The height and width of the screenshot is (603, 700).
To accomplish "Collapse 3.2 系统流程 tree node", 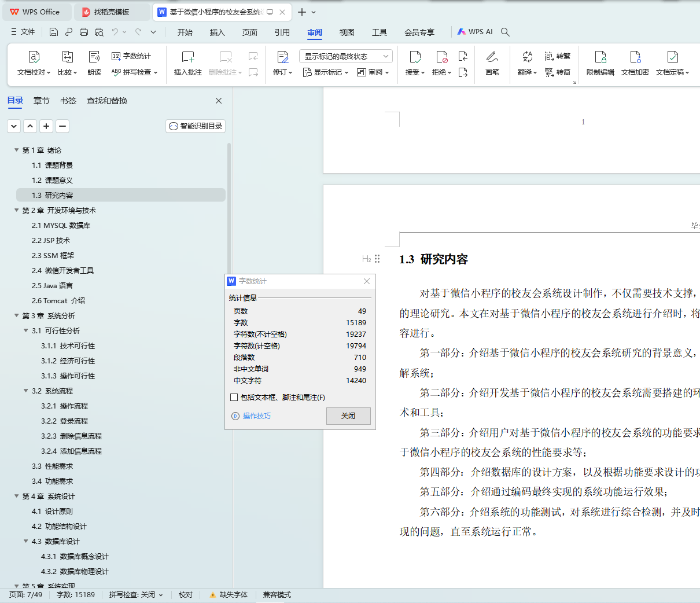I will click(x=25, y=391).
